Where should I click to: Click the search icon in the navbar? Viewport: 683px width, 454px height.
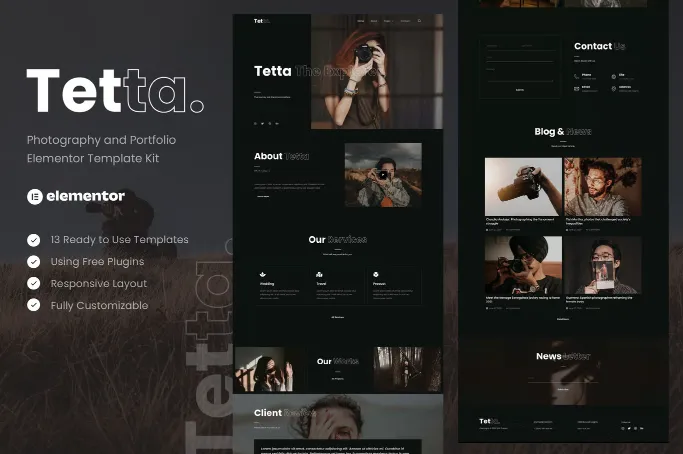click(419, 21)
